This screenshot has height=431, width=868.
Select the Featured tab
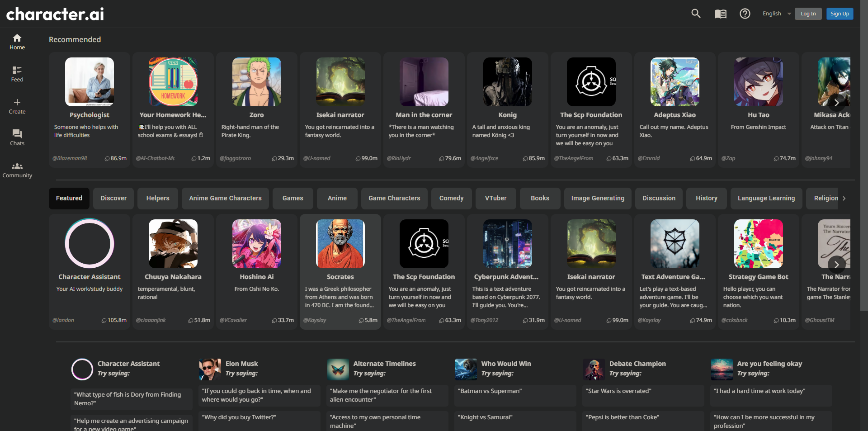[x=69, y=199]
